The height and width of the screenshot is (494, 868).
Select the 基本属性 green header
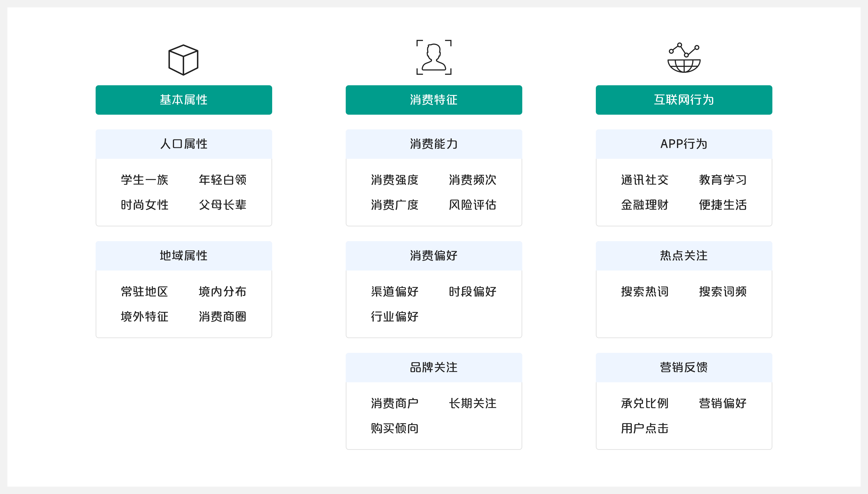[184, 100]
